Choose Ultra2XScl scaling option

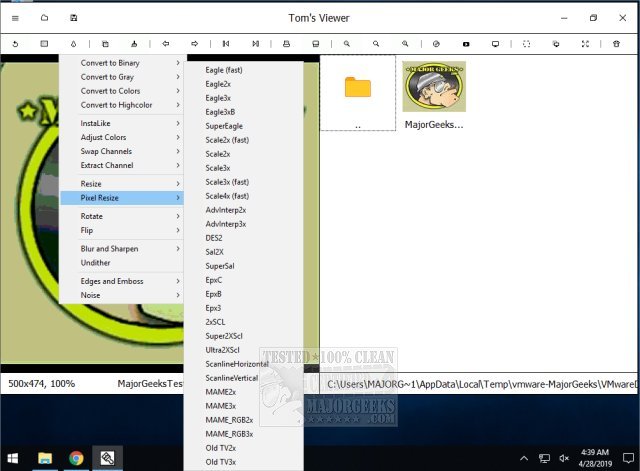click(244, 350)
